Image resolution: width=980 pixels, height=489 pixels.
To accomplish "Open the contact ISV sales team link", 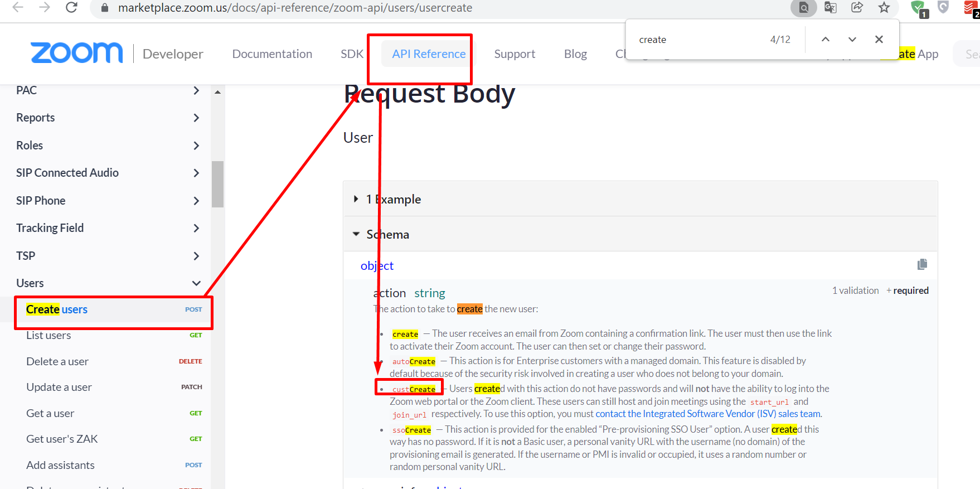I will [x=708, y=414].
